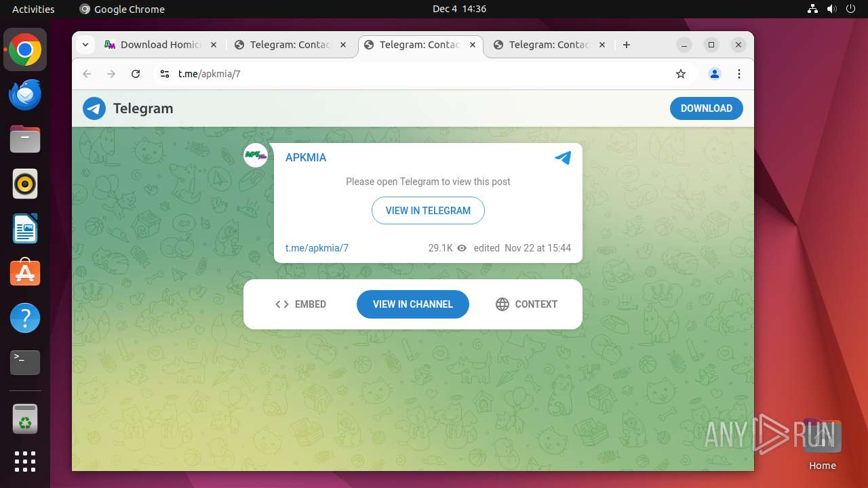Close the Download Homicipher tab
This screenshot has width=868, height=488.
(x=214, y=45)
